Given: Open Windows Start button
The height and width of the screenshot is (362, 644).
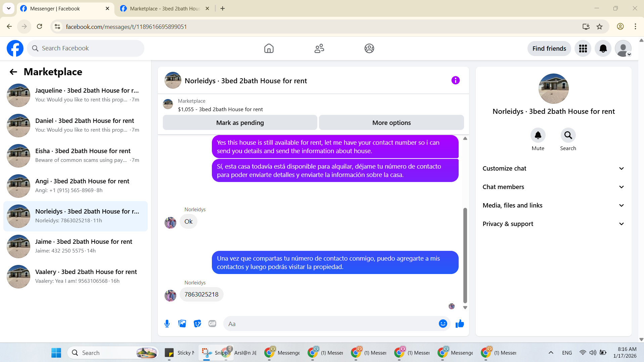Looking at the screenshot, I should point(56,353).
